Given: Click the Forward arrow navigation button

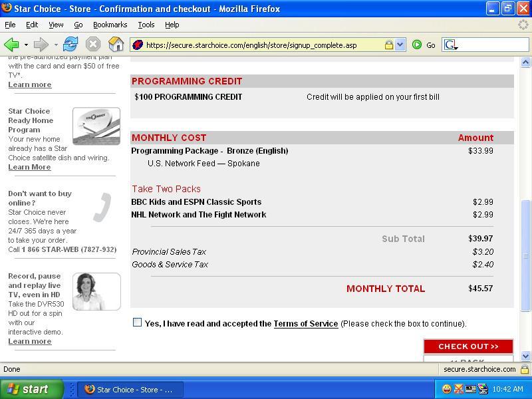Looking at the screenshot, I should coord(41,45).
